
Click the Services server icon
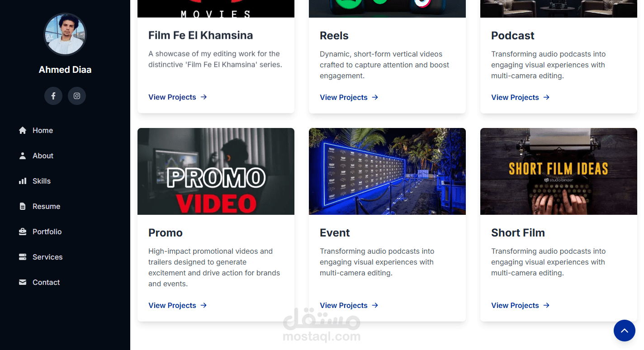[23, 257]
